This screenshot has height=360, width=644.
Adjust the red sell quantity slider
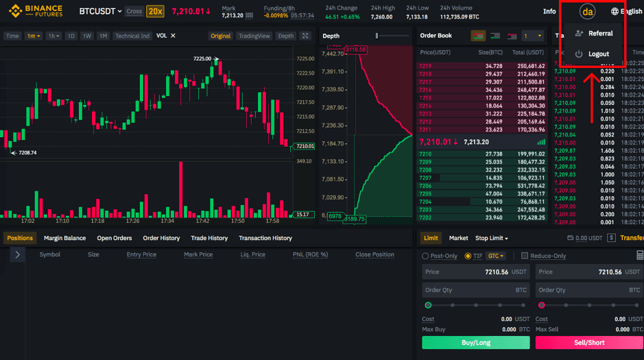tap(541, 305)
